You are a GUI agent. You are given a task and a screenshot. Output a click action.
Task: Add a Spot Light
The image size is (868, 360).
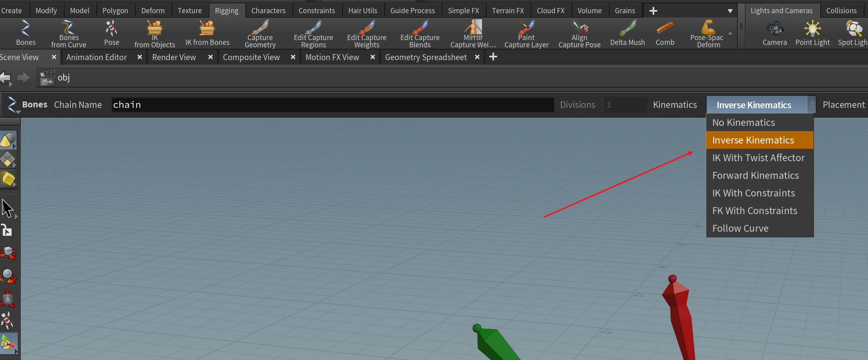click(853, 33)
